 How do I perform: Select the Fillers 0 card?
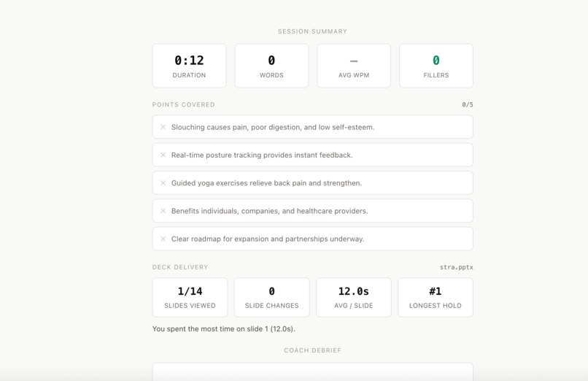pos(436,66)
